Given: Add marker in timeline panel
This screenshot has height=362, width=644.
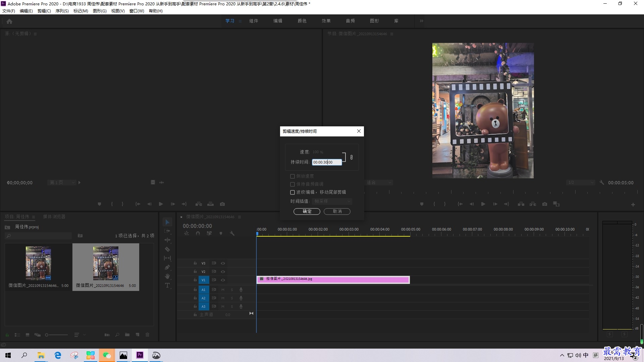Looking at the screenshot, I should click(x=221, y=233).
